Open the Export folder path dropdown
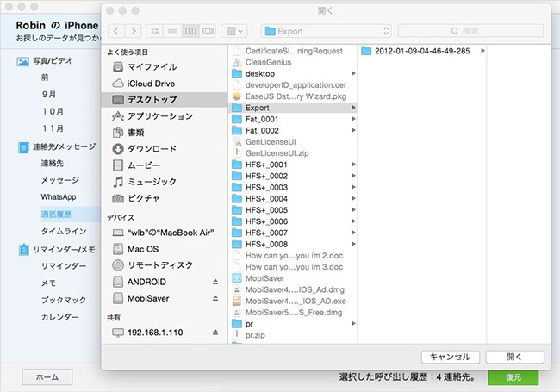The image size is (560, 392). point(326,31)
